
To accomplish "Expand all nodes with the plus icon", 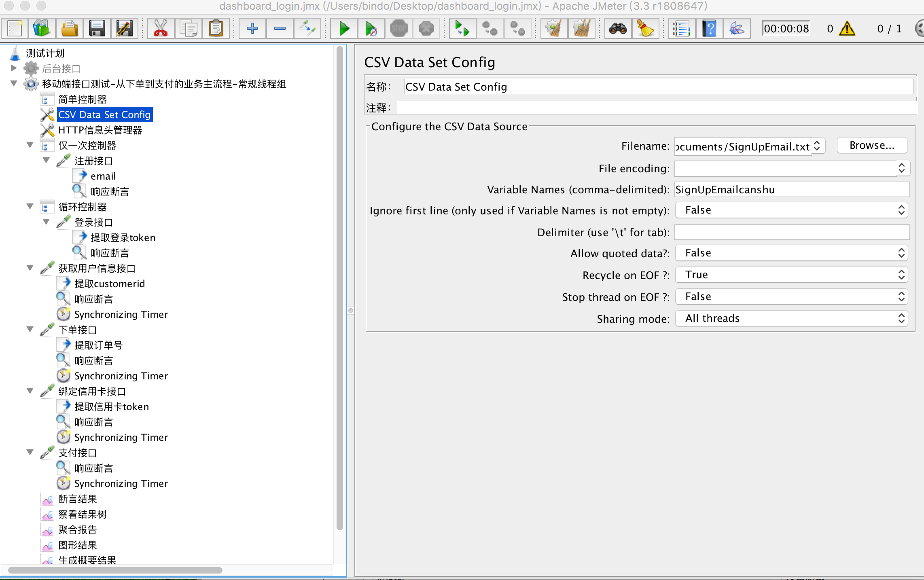I will click(252, 28).
